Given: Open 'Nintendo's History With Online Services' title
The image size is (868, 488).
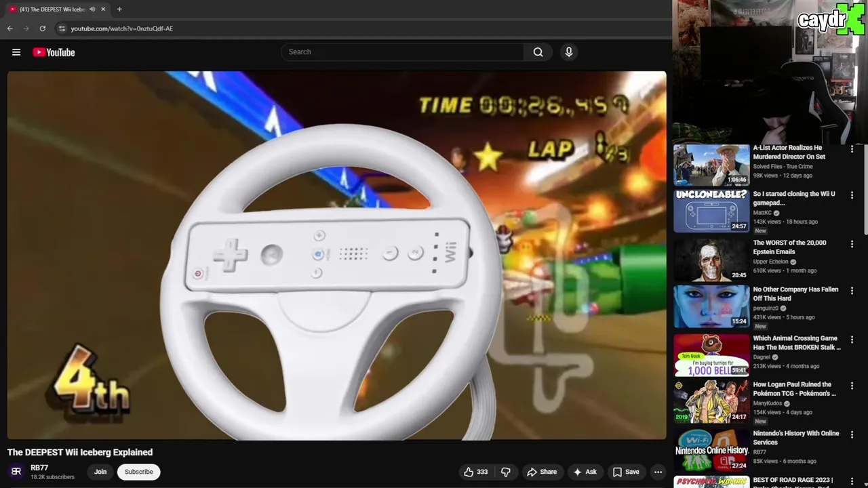Looking at the screenshot, I should (x=796, y=437).
